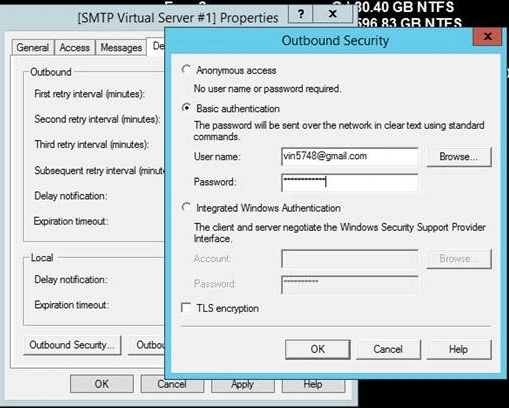509x408 pixels.
Task: Enable the TLS encryption checkbox
Action: pos(186,307)
